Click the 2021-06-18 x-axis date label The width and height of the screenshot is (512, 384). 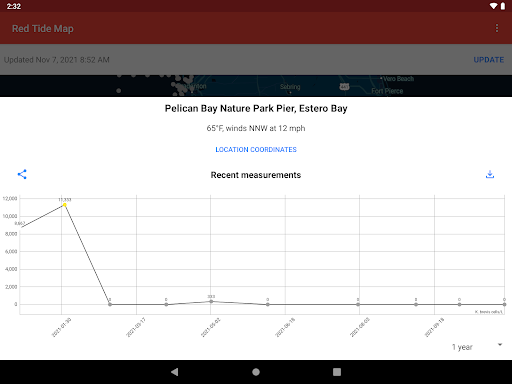285,327
